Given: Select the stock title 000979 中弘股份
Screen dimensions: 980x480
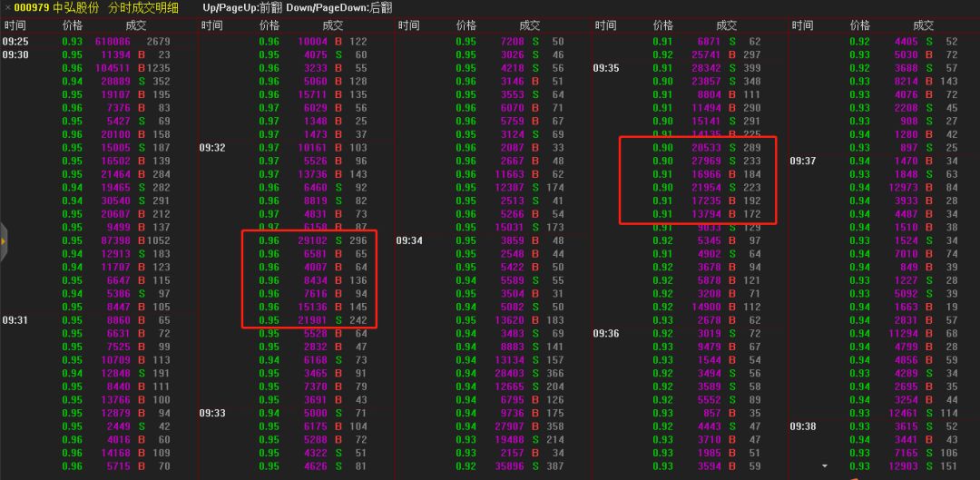Looking at the screenshot, I should 56,9.
